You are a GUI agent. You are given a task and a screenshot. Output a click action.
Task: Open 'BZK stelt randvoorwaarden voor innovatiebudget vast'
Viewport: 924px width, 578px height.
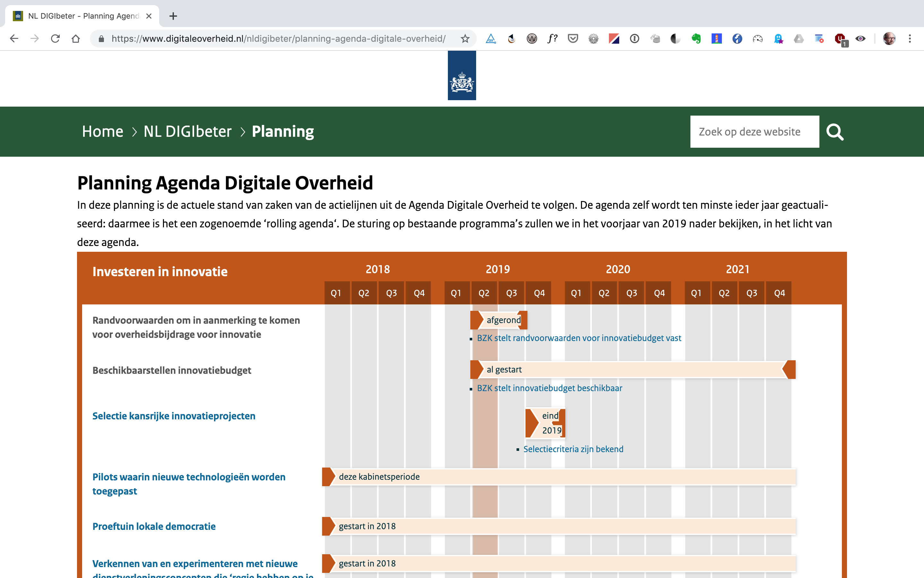579,338
